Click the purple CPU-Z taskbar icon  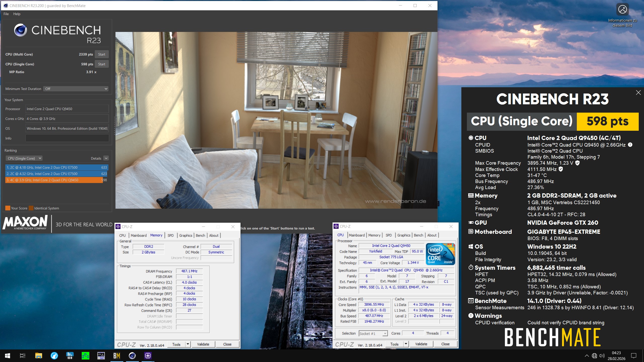[x=148, y=355]
